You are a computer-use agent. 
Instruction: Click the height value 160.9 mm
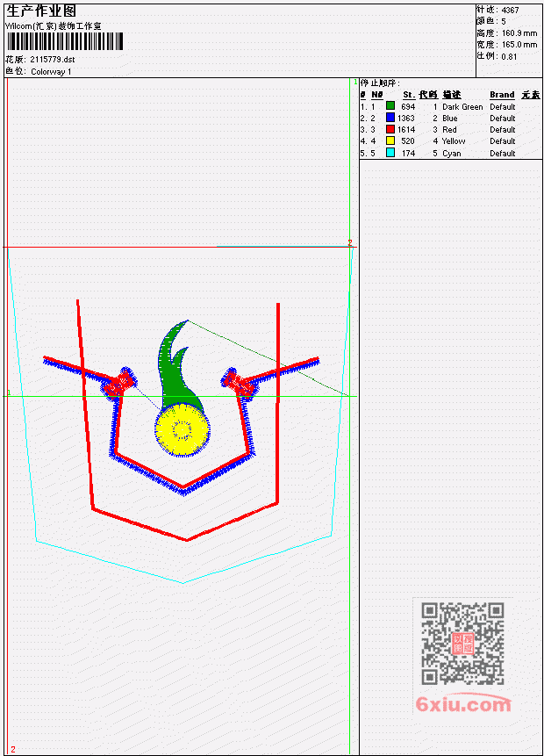pyautogui.click(x=519, y=33)
